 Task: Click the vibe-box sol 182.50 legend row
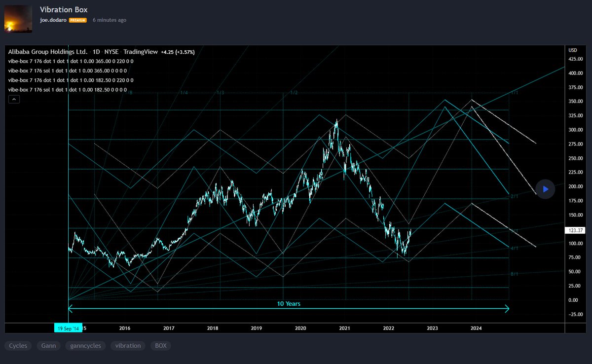tap(68, 89)
